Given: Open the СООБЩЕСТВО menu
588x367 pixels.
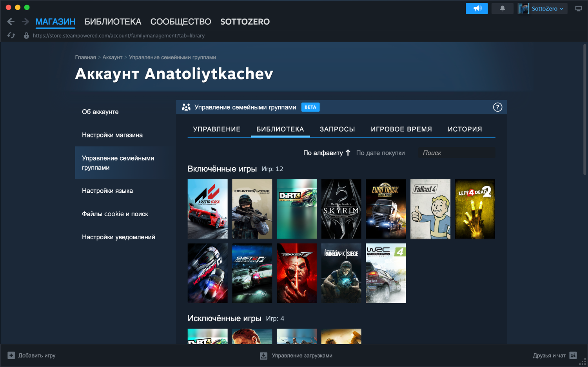Looking at the screenshot, I should (181, 22).
